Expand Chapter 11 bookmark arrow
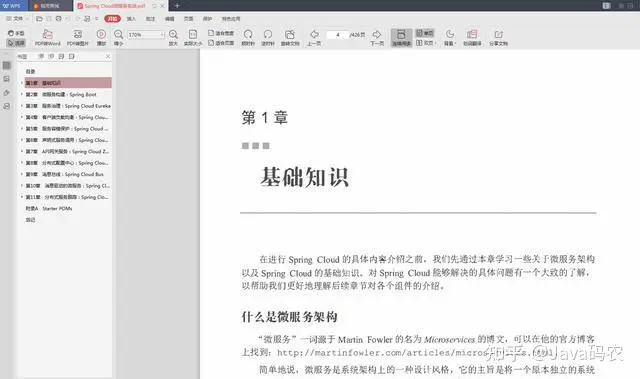Viewport: 640px width, 379px height. click(22, 197)
